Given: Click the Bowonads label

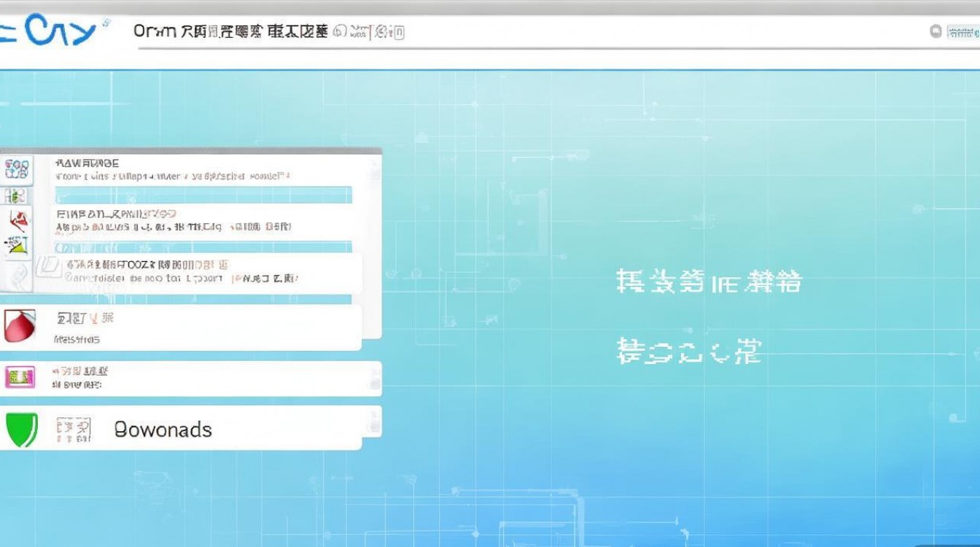Looking at the screenshot, I should pos(163,430).
